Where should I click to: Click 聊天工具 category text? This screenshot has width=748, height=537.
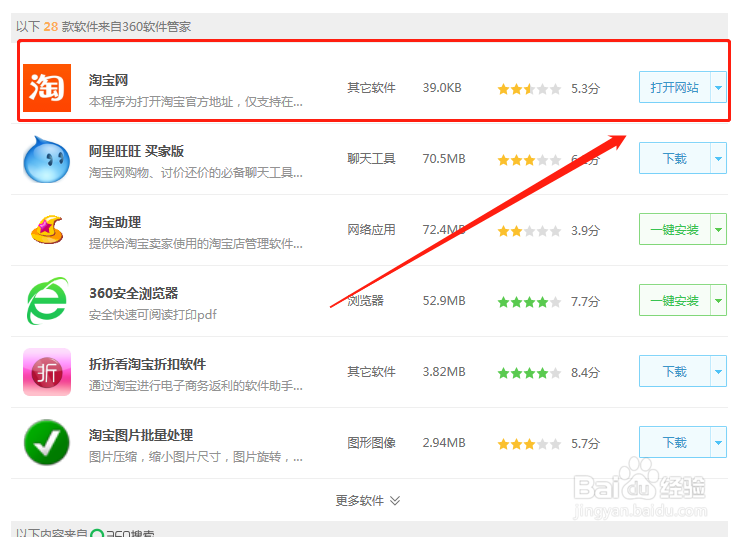pos(372,158)
